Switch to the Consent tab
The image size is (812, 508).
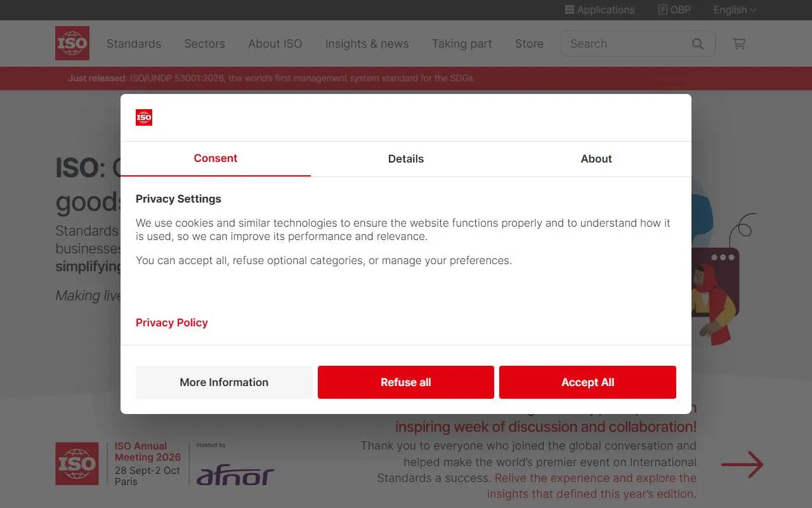pos(216,159)
